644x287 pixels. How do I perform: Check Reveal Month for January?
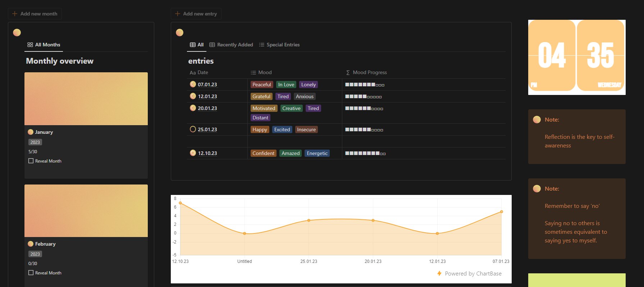(31, 161)
